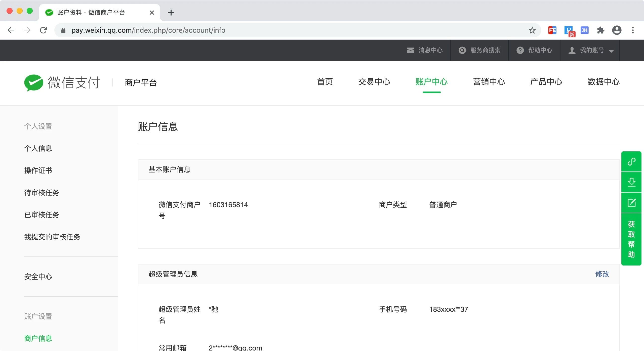This screenshot has width=644, height=351.
Task: Open the Chrome profile avatar icon
Action: [617, 30]
